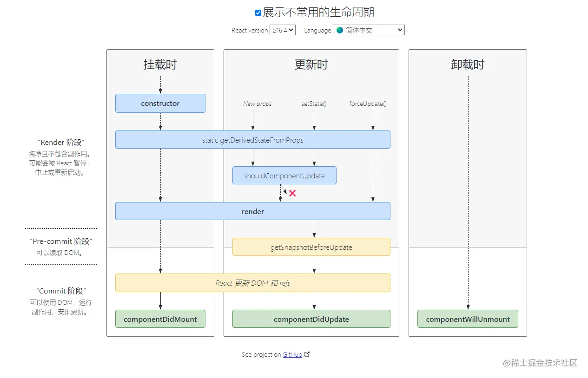Click the React 更新 DOM 和 refs bar
This screenshot has width=588, height=378.
pyautogui.click(x=253, y=283)
